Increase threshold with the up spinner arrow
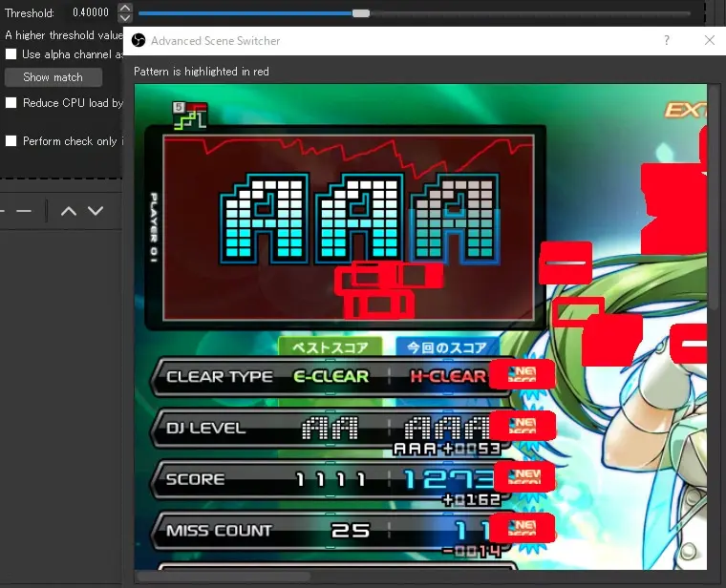Screen dimensions: 726x588 coord(124,9)
